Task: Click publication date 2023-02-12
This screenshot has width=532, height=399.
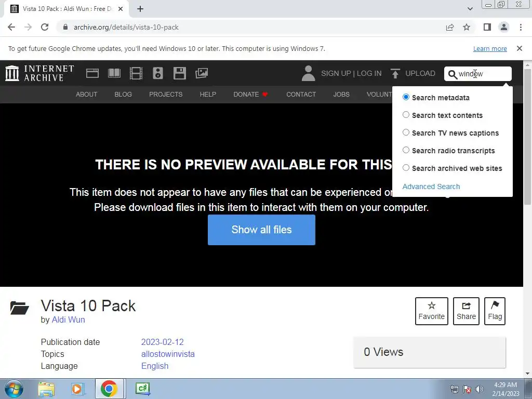Action: 163,342
